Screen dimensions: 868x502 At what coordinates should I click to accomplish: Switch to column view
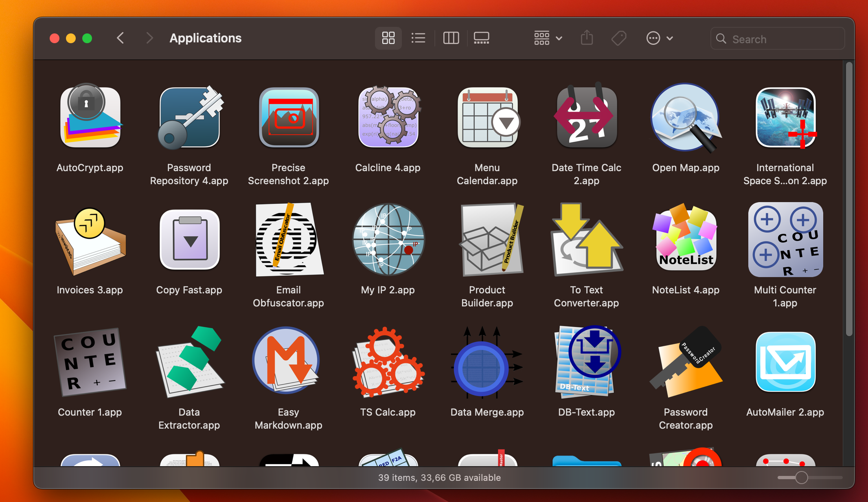pyautogui.click(x=451, y=38)
